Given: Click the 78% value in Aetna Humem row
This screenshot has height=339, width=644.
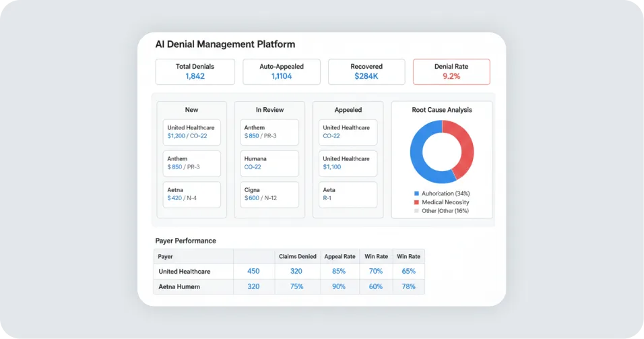Looking at the screenshot, I should click(x=409, y=286).
